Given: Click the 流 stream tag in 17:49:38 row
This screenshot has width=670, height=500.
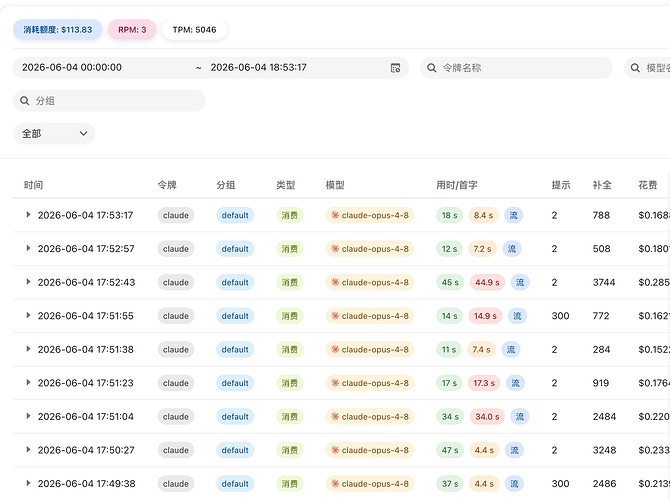Looking at the screenshot, I should point(514,484).
